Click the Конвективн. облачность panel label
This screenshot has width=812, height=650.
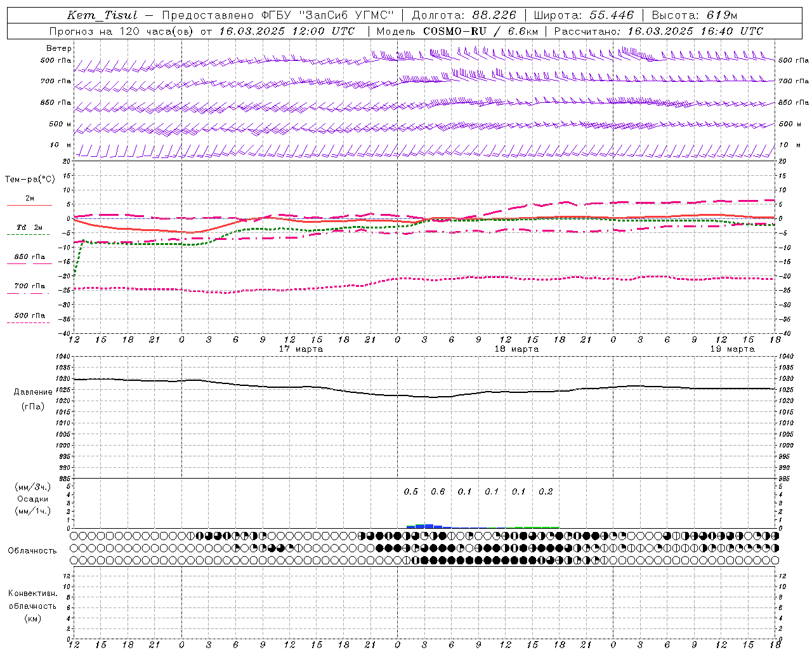click(x=32, y=600)
